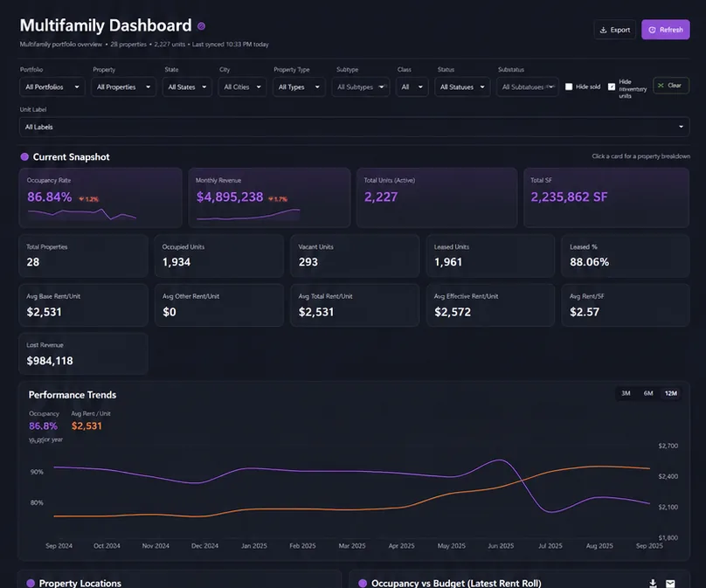Viewport: 706px width, 588px height.
Task: Open the Monthly Revenue card breakdown
Action: pos(269,197)
